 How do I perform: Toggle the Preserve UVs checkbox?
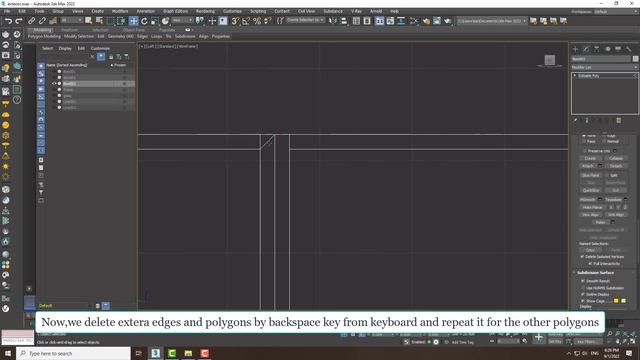coord(585,151)
